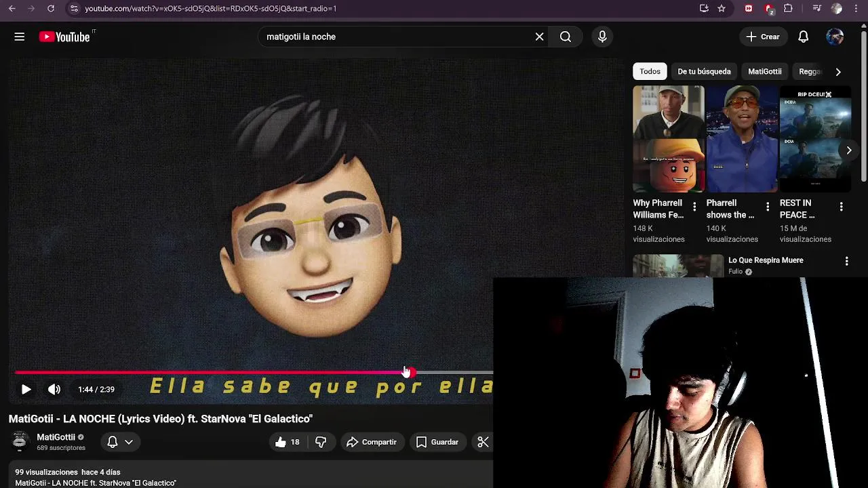Clear the search box text
The height and width of the screenshot is (488, 868).
tap(539, 37)
